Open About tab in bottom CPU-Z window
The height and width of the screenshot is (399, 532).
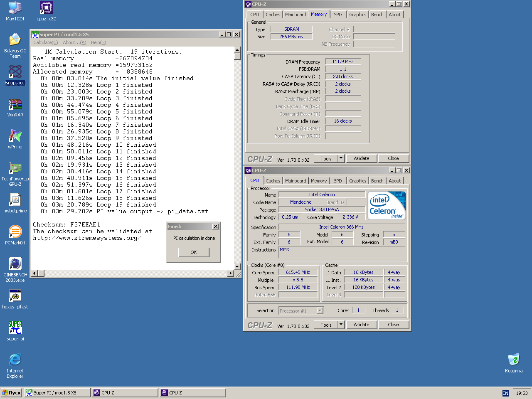pyautogui.click(x=395, y=181)
